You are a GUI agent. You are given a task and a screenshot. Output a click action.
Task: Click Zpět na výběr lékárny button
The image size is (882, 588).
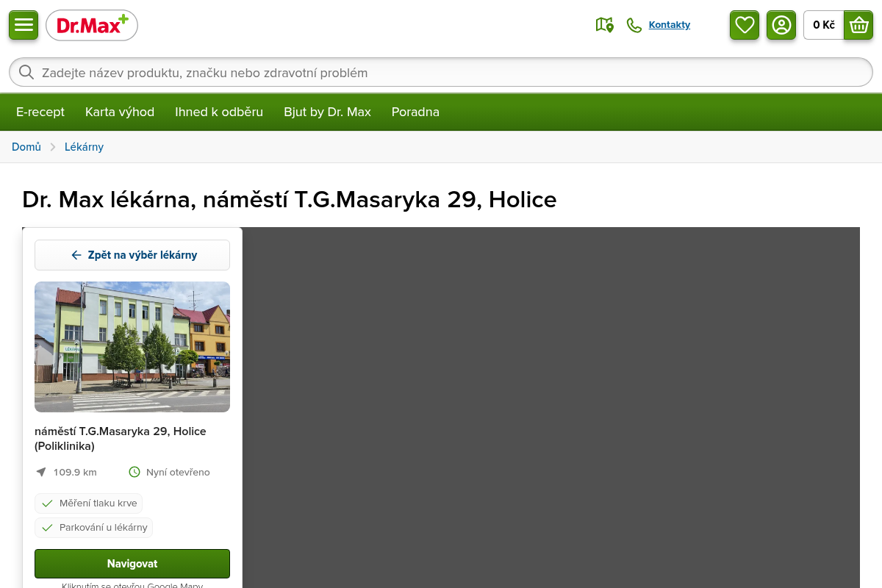click(x=132, y=255)
